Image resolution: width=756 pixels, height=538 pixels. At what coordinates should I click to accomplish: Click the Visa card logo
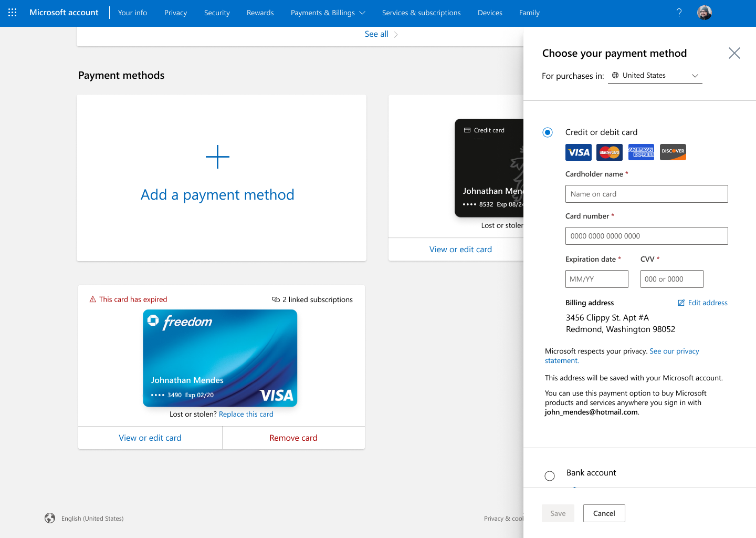tap(579, 152)
